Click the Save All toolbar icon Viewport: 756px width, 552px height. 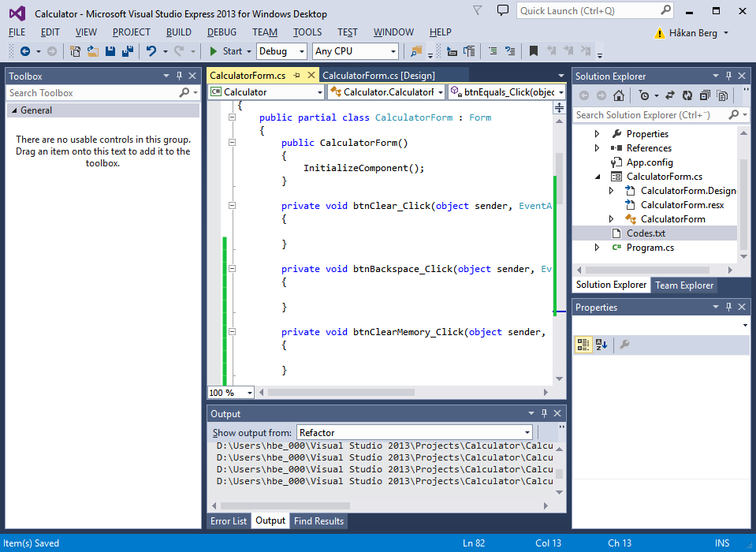point(128,51)
